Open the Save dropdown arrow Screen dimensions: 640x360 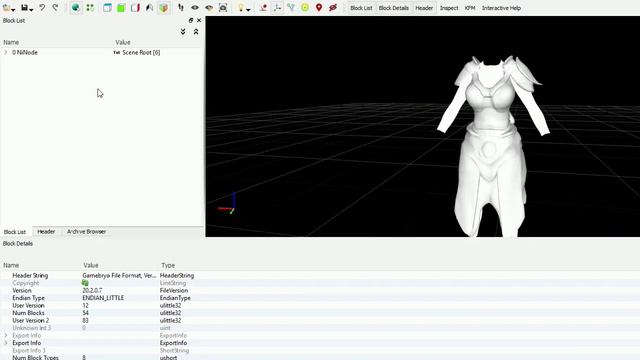tap(31, 9)
